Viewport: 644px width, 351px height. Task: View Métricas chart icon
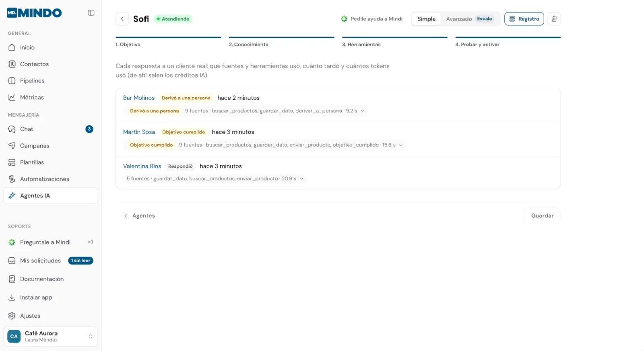click(x=12, y=97)
